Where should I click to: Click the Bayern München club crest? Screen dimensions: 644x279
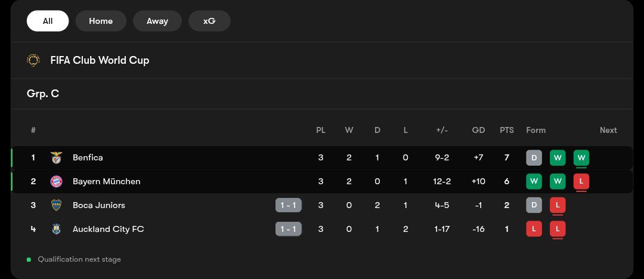coord(56,182)
